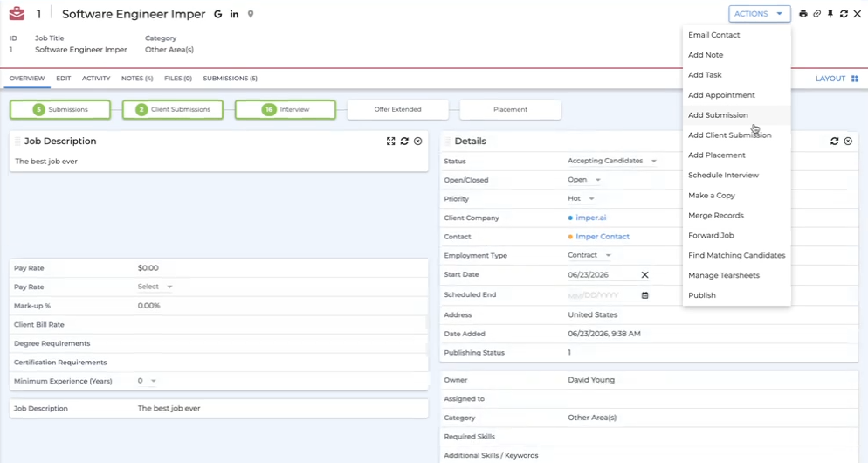Viewport: 868px width, 463px height.
Task: Select Publish menu item
Action: tap(737, 295)
